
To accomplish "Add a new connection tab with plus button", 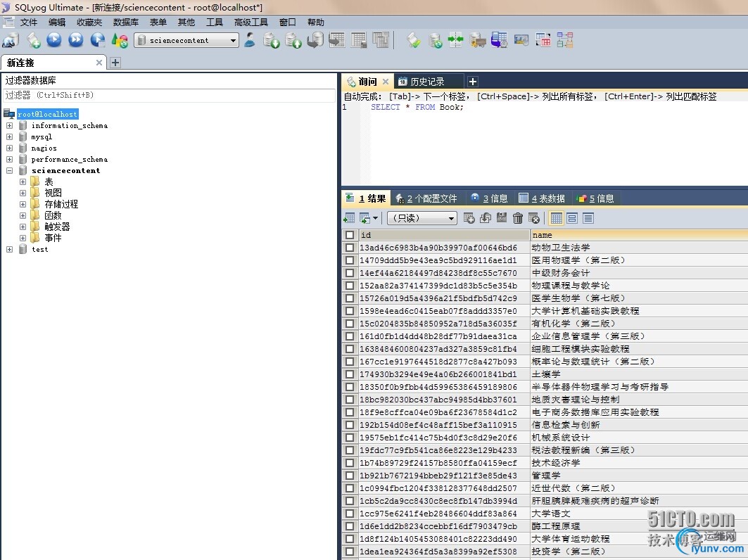I will (x=115, y=63).
